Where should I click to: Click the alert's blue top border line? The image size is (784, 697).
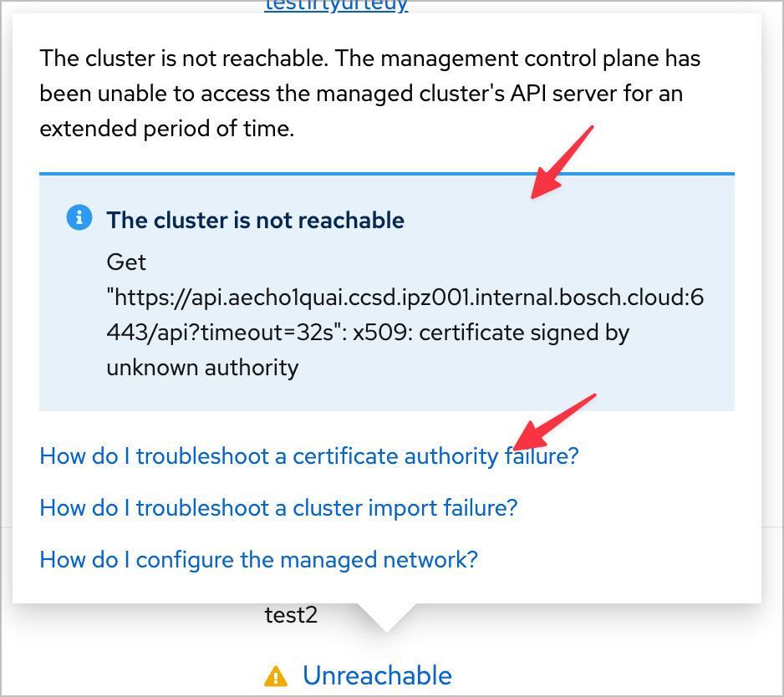pyautogui.click(x=386, y=174)
